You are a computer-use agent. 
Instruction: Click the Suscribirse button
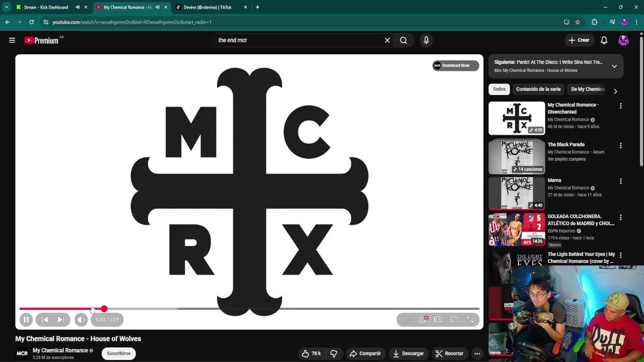(x=119, y=353)
